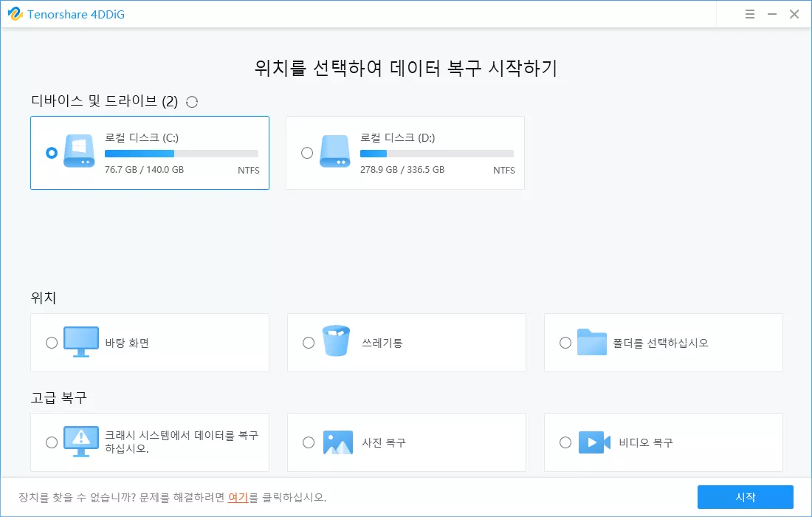Select the 폴더를 선택하십시오 radio button
This screenshot has width=812, height=517.
click(565, 343)
